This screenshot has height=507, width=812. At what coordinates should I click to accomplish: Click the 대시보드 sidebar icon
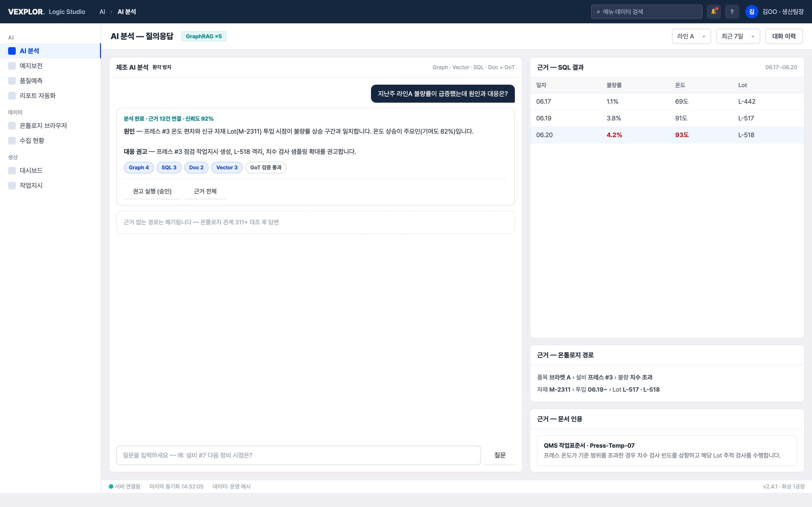pyautogui.click(x=12, y=170)
